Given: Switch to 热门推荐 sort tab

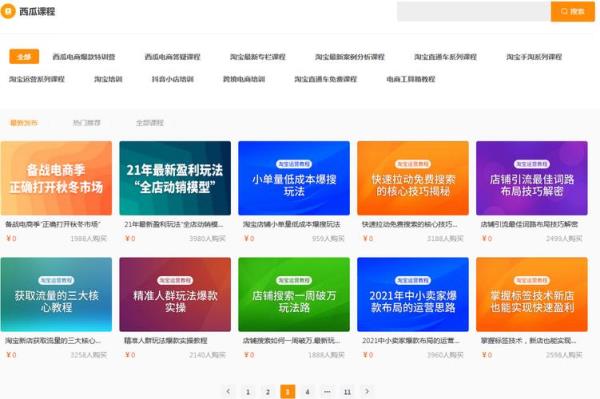Looking at the screenshot, I should [86, 123].
